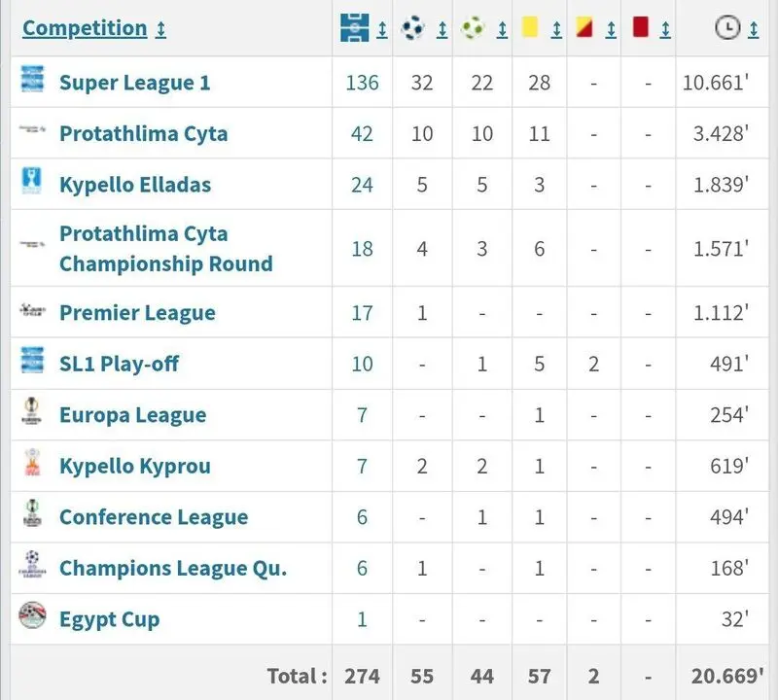Click the assists green ball icon header
Viewport: 778px width, 700px height.
click(x=473, y=28)
